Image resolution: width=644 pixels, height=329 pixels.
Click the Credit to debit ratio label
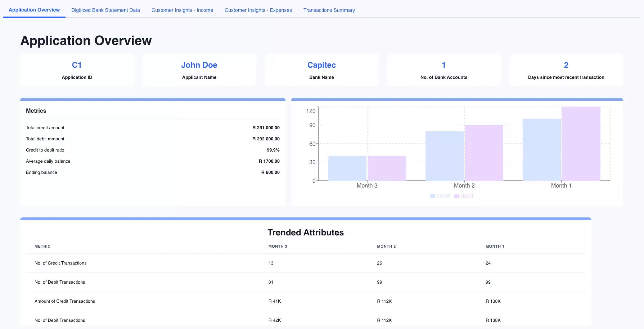point(45,150)
